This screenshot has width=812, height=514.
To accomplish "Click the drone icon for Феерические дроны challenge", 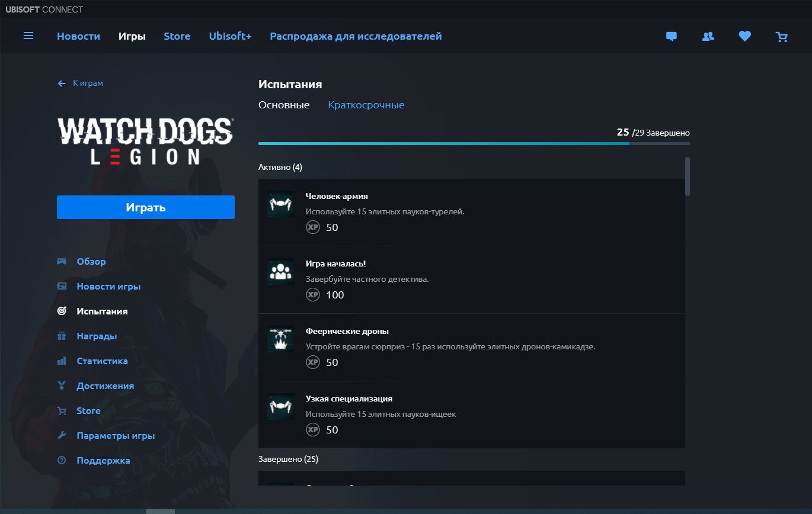I will [280, 339].
